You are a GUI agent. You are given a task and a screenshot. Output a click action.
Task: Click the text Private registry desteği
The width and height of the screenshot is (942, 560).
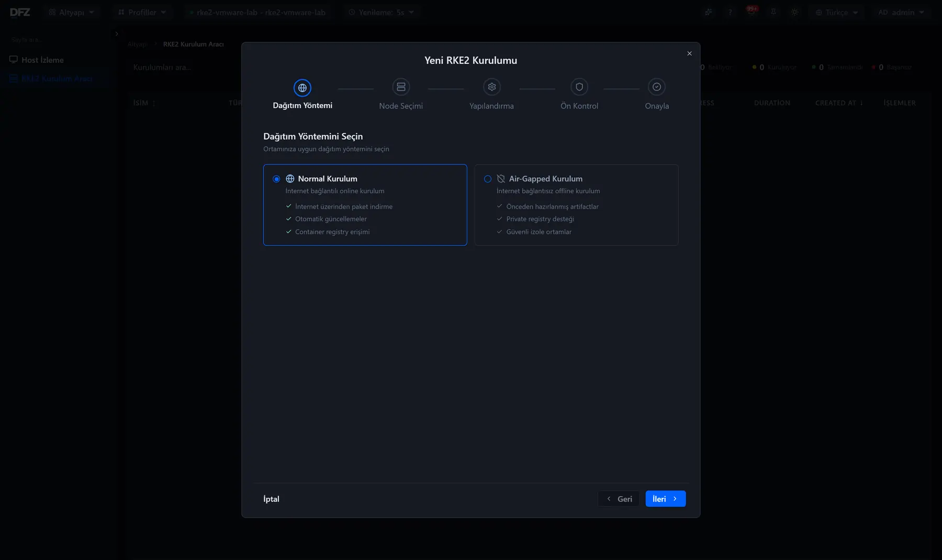[x=540, y=219]
